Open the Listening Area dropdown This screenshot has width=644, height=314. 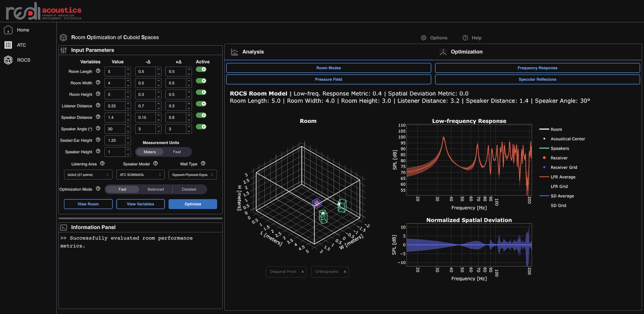click(x=88, y=175)
